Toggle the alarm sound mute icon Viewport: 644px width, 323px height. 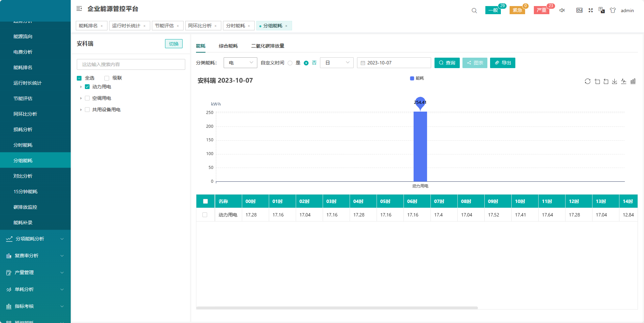coord(562,10)
